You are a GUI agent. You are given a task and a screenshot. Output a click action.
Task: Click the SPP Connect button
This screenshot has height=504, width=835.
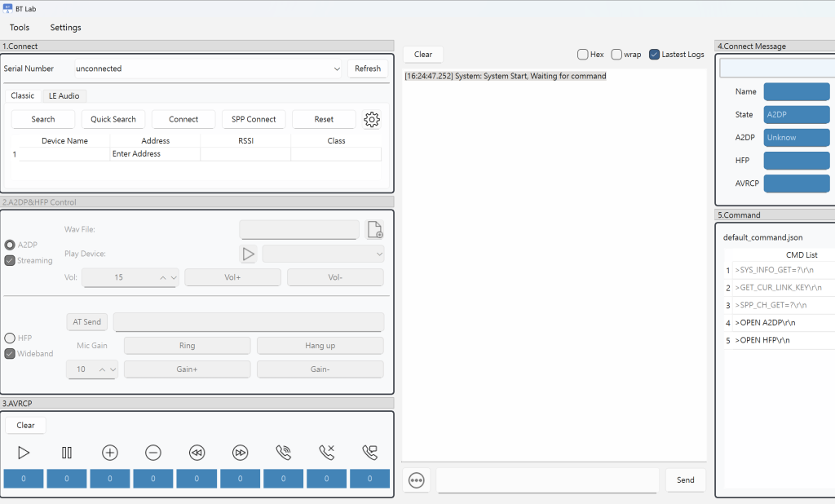click(254, 120)
